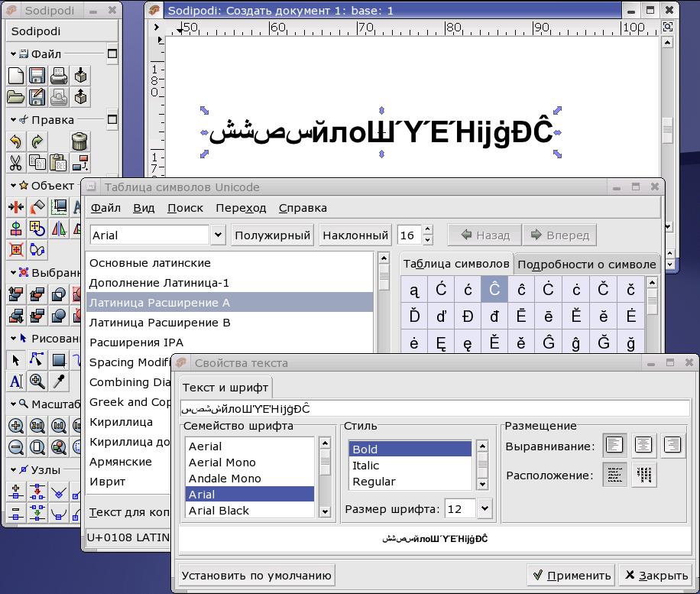This screenshot has height=594, width=700.
Task: Switch to Подробности о символе tab
Action: 587,265
